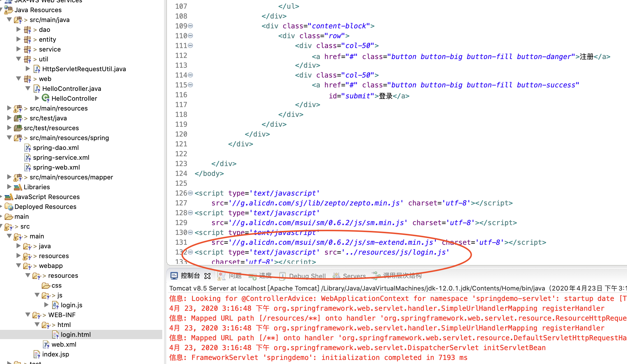Image resolution: width=627 pixels, height=364 pixels.
Task: Click the src/test/resources folder icon
Action: tap(18, 128)
